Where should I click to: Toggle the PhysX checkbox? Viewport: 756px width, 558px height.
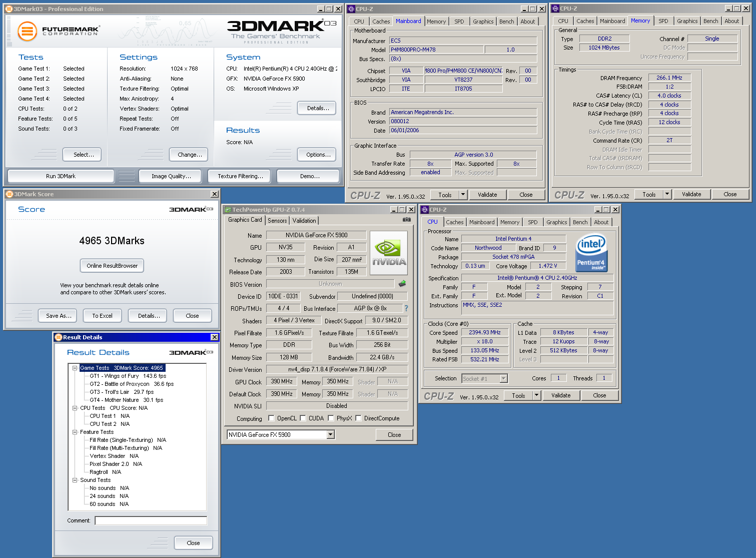point(331,418)
